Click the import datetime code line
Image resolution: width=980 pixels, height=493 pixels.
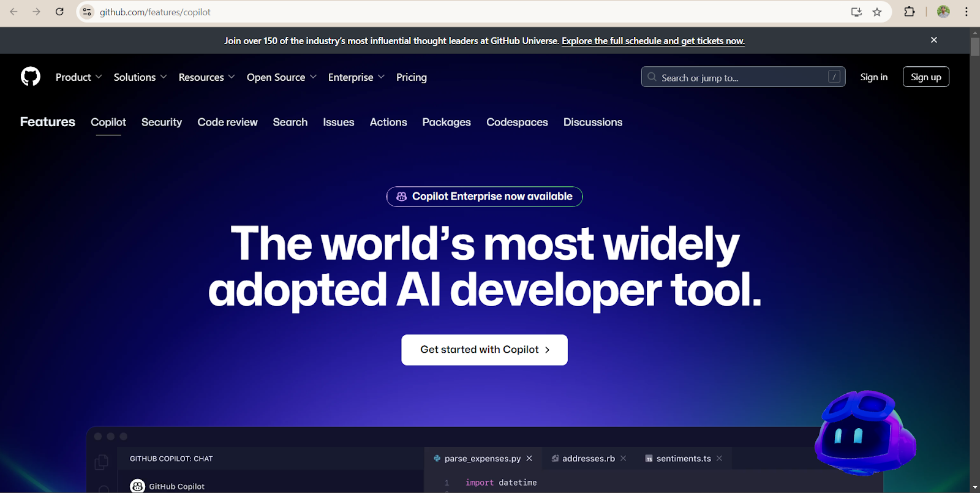(501, 483)
